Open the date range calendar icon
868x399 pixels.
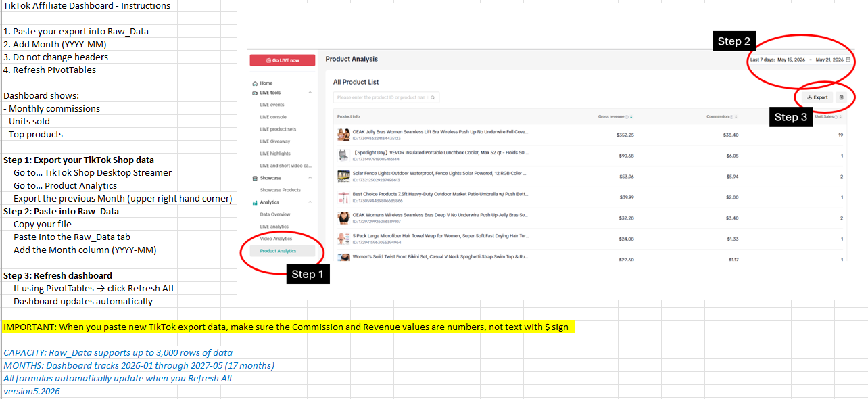pos(848,60)
